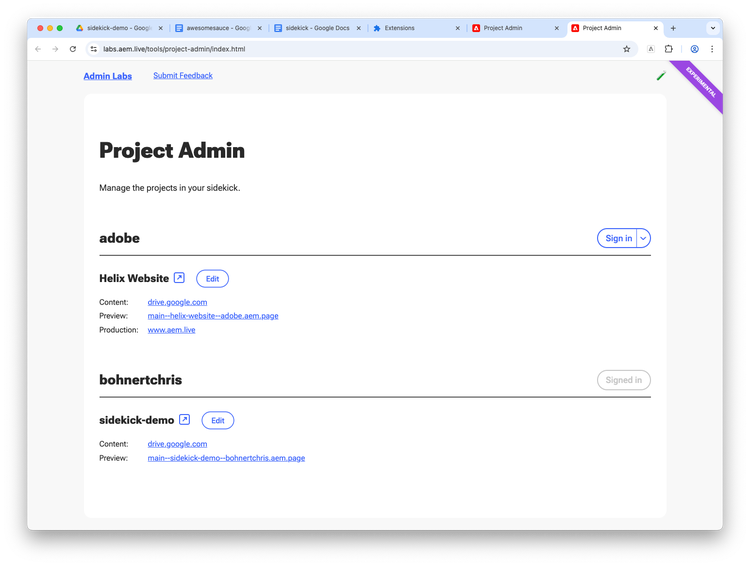Click the Production label under Helix Website
The image size is (750, 566).
tap(119, 330)
